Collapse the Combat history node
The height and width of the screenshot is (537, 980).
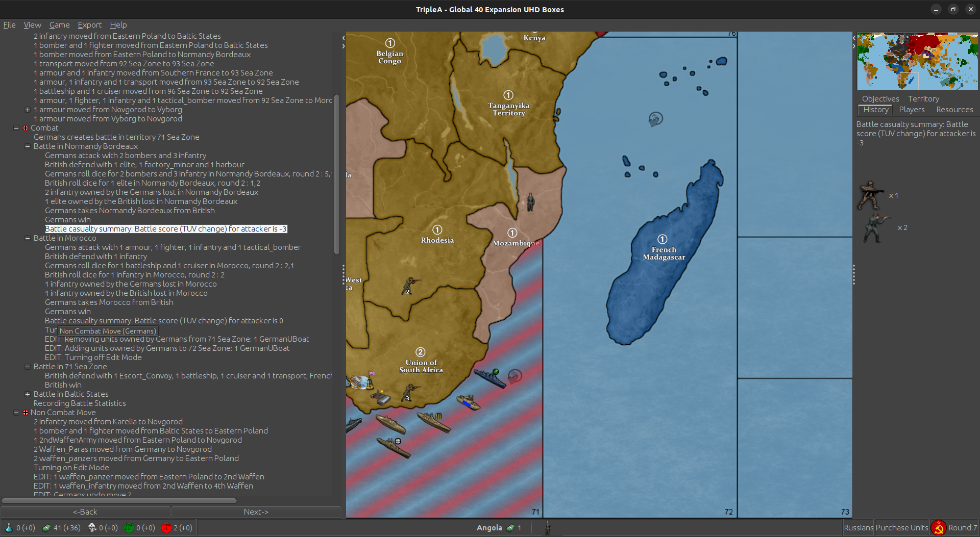tap(16, 128)
